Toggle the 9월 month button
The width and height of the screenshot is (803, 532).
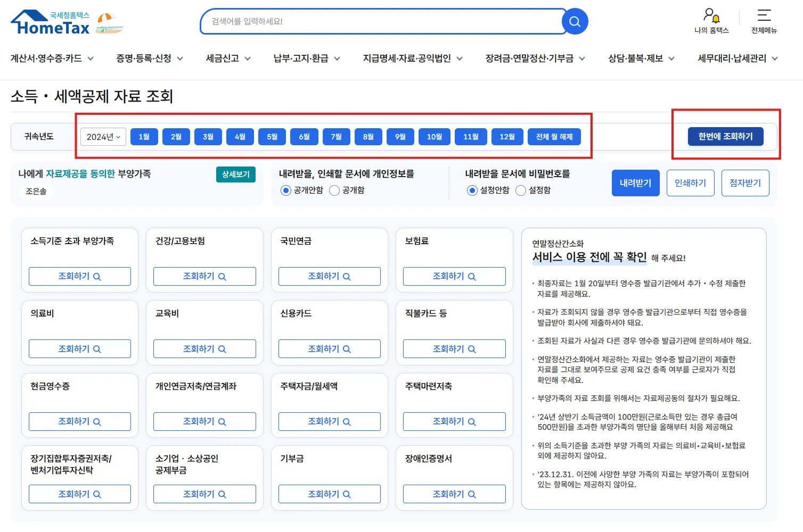point(400,137)
